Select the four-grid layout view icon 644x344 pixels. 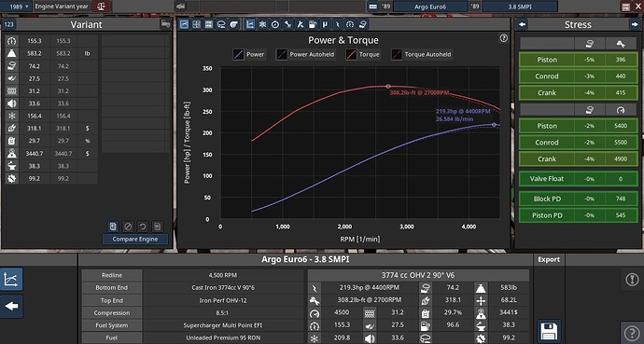[x=196, y=24]
